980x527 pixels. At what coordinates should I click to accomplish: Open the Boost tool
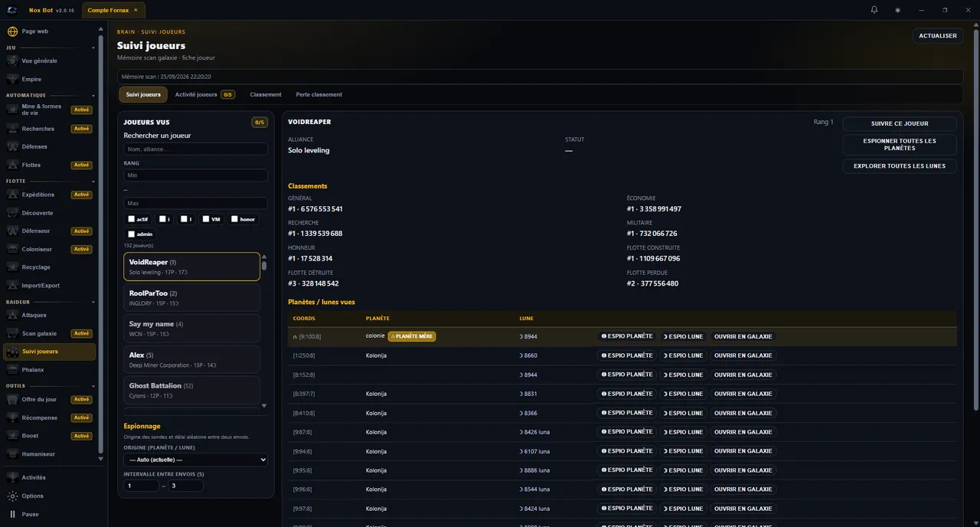tap(50, 436)
